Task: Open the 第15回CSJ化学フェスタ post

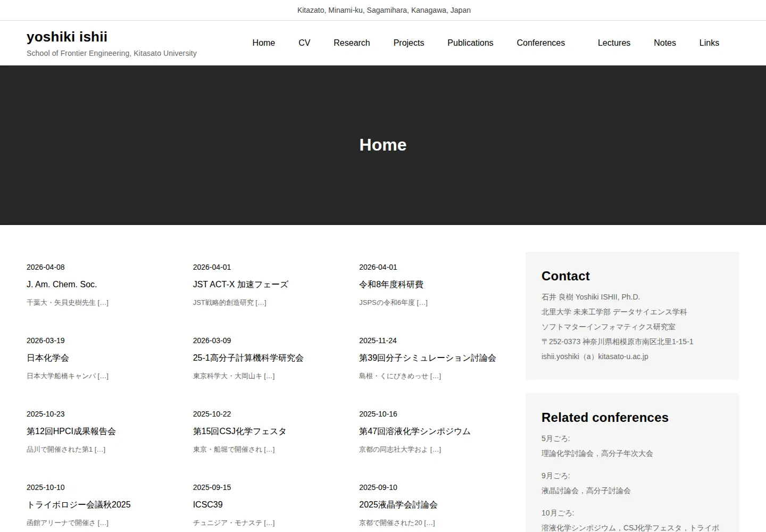Action: coord(240,431)
